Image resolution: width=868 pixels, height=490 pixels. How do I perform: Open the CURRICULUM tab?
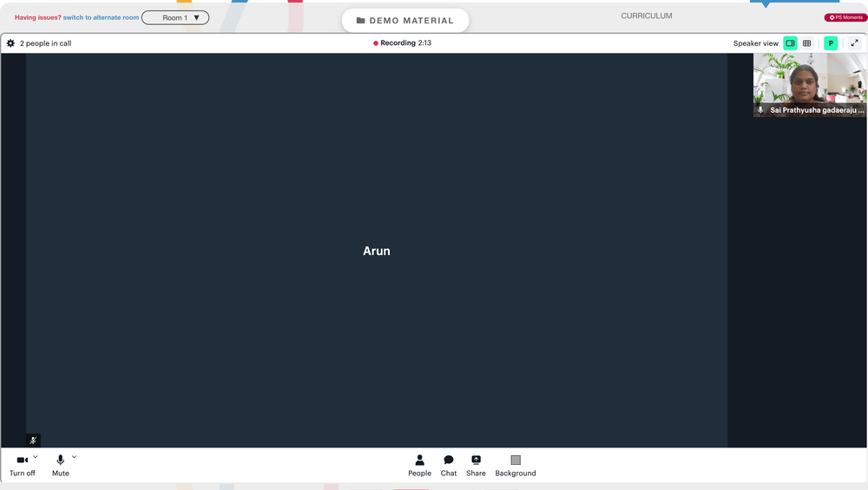pos(647,16)
